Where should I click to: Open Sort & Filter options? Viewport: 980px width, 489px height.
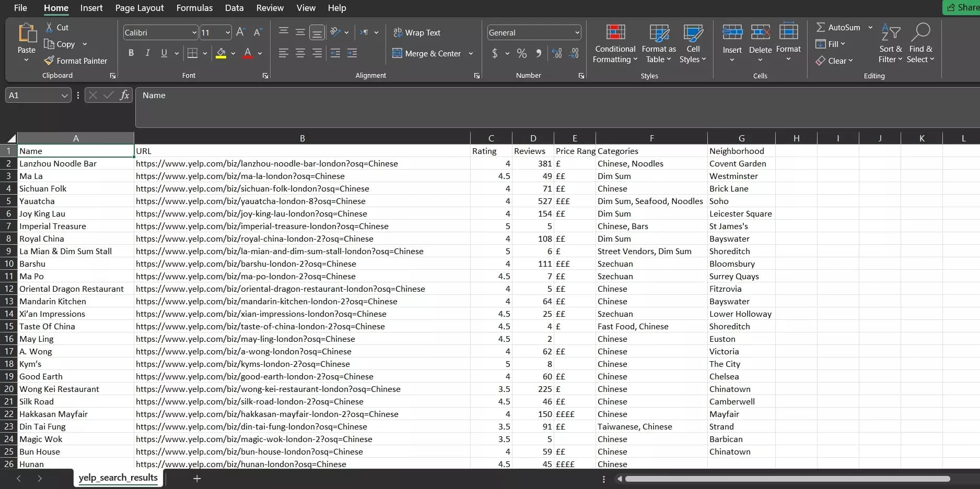pyautogui.click(x=890, y=44)
